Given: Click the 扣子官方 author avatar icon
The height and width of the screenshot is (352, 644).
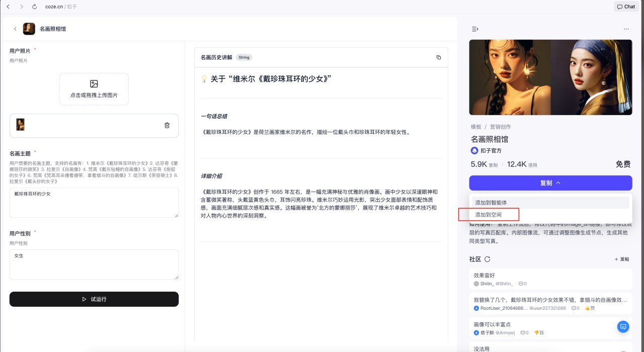Looking at the screenshot, I should [474, 151].
